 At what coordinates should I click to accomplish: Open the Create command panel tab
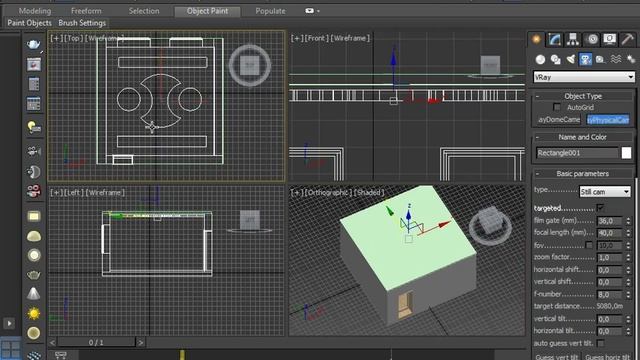coord(536,39)
